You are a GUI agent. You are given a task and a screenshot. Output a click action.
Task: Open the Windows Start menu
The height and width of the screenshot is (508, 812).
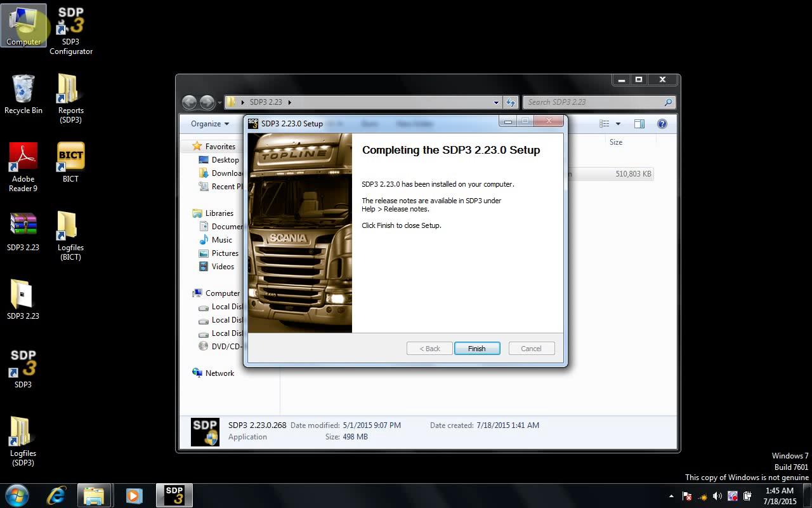click(17, 495)
